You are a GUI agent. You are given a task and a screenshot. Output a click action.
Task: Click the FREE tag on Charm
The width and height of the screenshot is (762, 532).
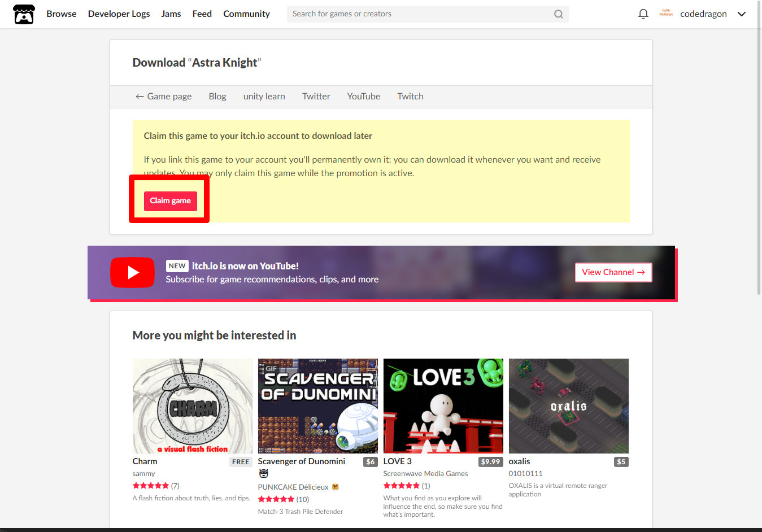(241, 462)
